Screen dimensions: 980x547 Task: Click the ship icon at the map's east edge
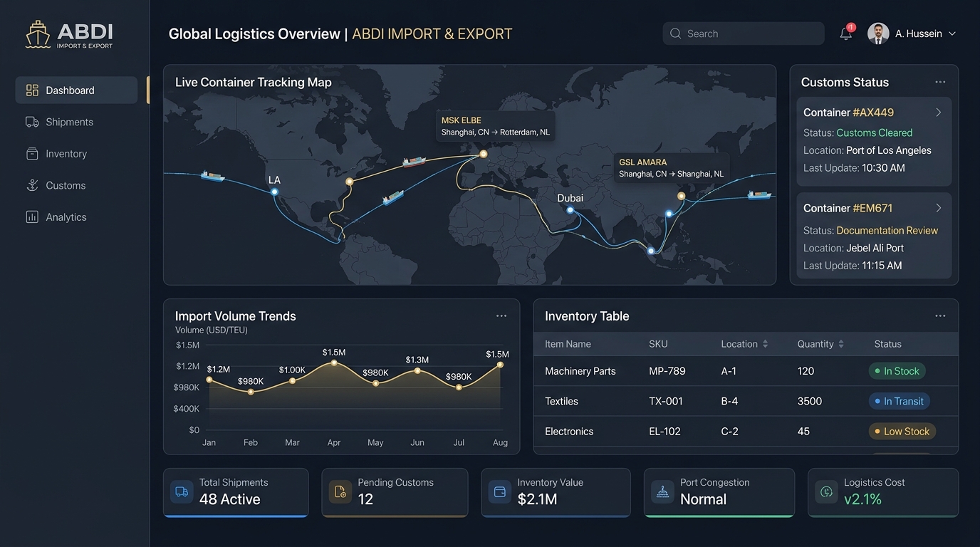pos(759,194)
